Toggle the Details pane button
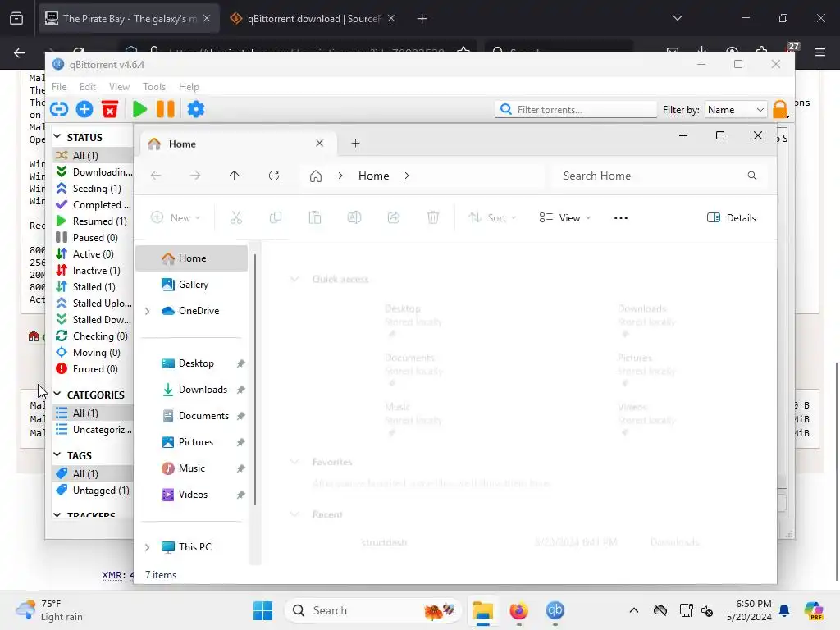Screen dimensions: 840x630 point(731,218)
